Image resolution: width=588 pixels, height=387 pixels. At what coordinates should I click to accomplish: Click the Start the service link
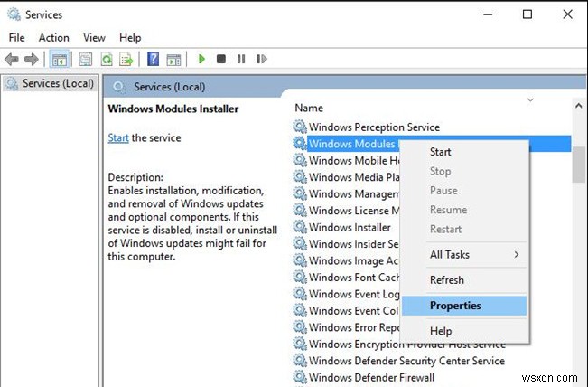118,137
